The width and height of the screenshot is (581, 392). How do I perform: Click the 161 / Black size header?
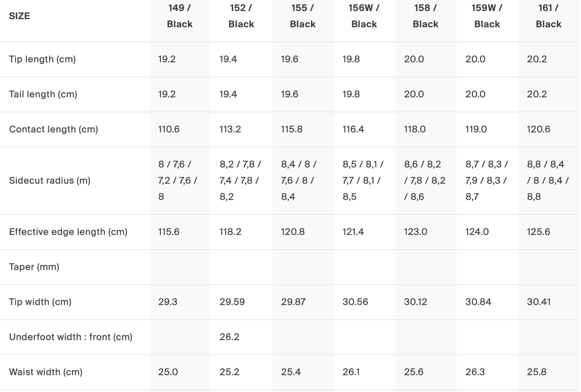pos(548,16)
